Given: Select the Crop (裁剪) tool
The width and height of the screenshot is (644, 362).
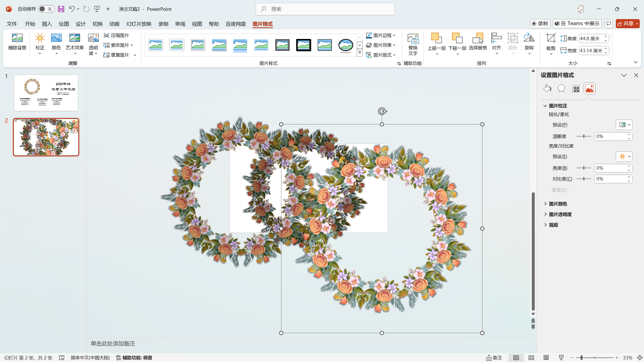Looking at the screenshot, I should [551, 44].
